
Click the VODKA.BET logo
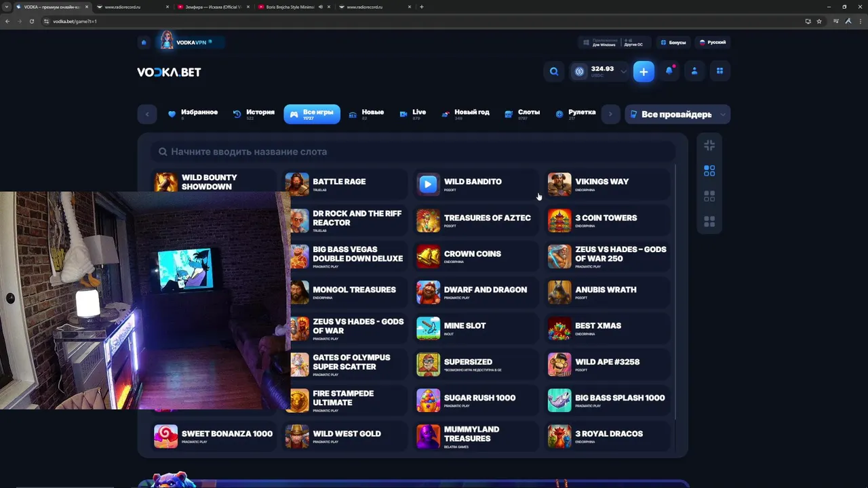169,72
